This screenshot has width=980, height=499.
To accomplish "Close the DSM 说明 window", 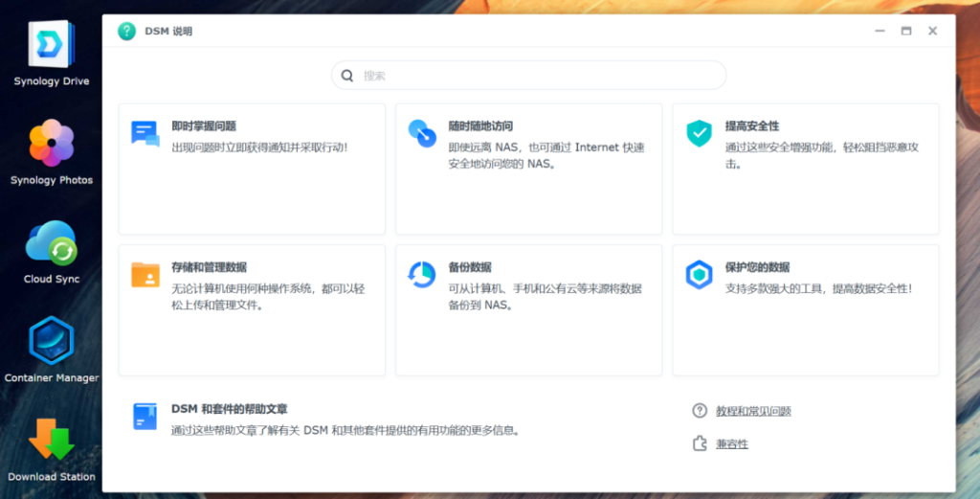I will point(932,31).
